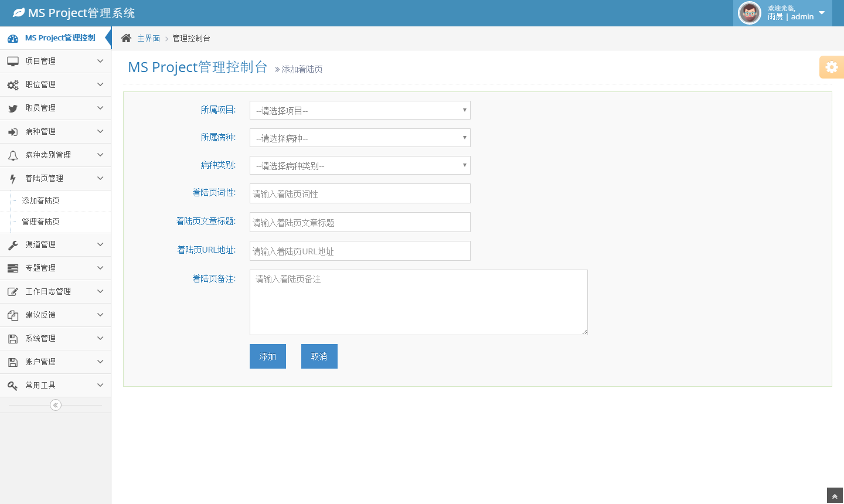844x504 pixels.
Task: Open the admin user menu caret
Action: pyautogui.click(x=822, y=13)
